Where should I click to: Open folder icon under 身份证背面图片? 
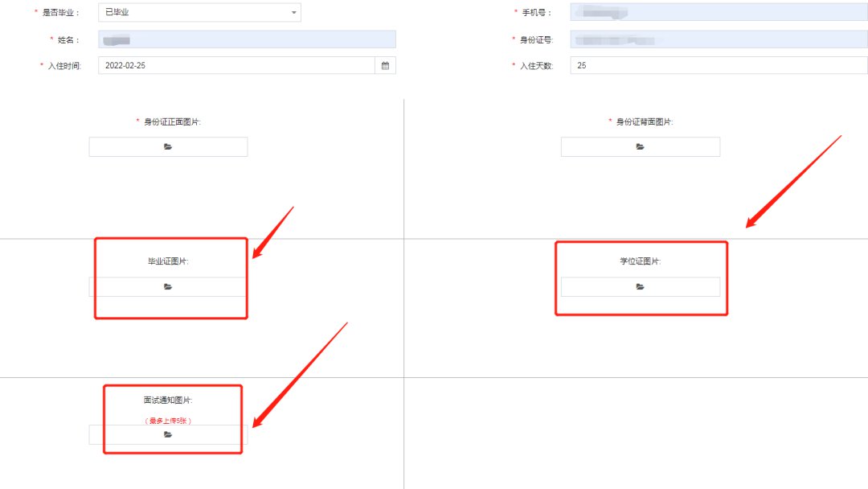click(640, 146)
